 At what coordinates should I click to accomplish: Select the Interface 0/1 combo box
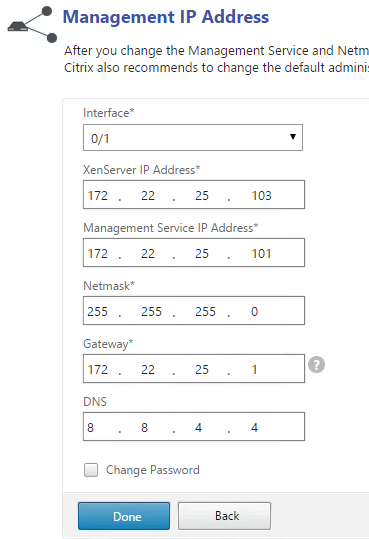[x=193, y=138]
